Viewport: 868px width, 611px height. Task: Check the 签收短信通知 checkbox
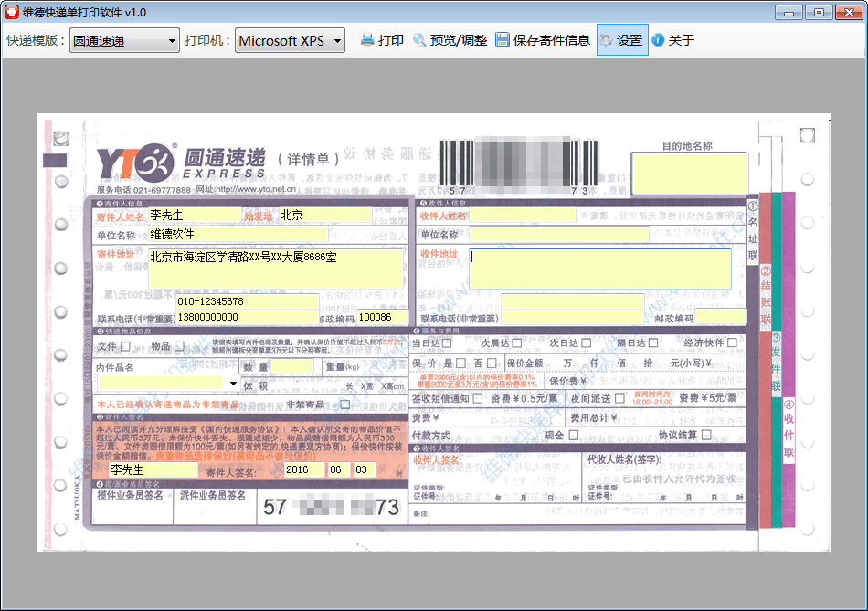coord(478,398)
